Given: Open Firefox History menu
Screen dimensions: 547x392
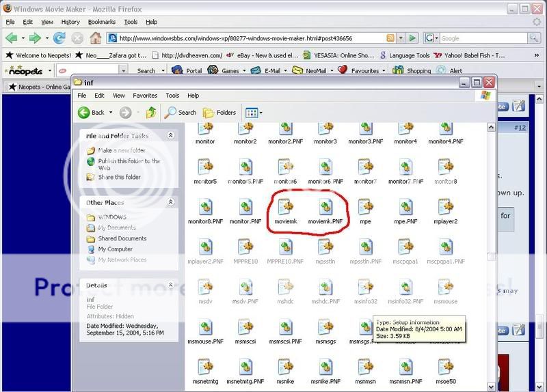Looking at the screenshot, I should click(70, 22).
